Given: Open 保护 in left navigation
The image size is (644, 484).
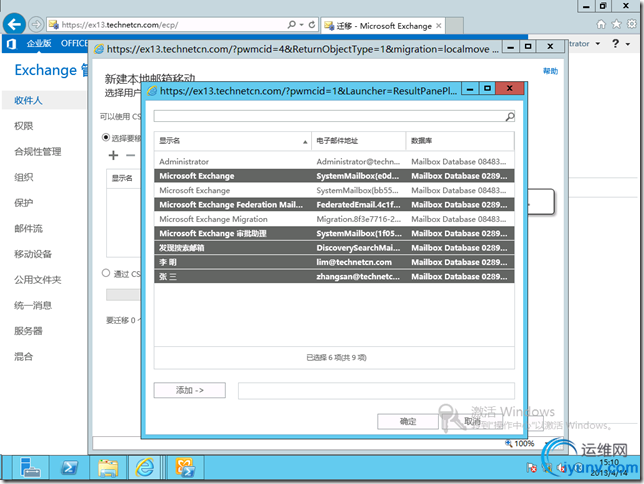Looking at the screenshot, I should click(x=23, y=203).
